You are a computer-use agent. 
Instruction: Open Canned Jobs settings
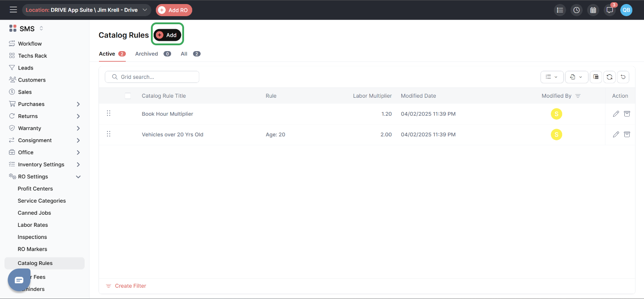coord(34,213)
